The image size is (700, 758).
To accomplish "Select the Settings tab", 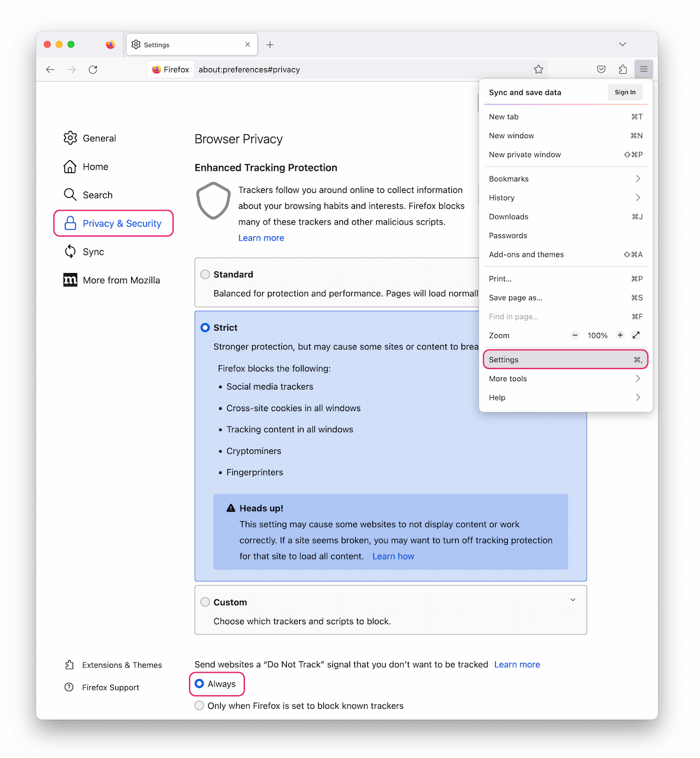I will (x=192, y=45).
